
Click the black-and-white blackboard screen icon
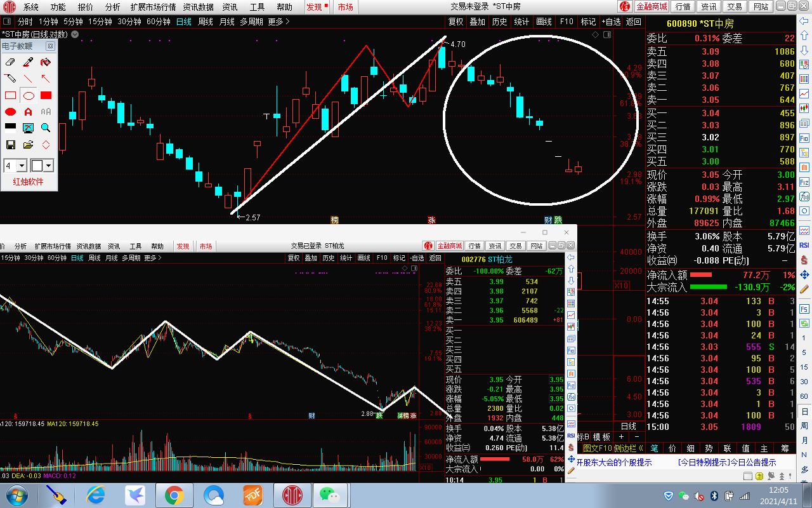click(x=10, y=128)
